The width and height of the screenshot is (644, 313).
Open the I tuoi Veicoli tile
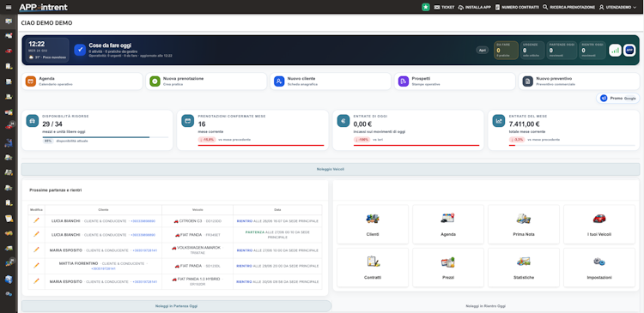pos(599,225)
